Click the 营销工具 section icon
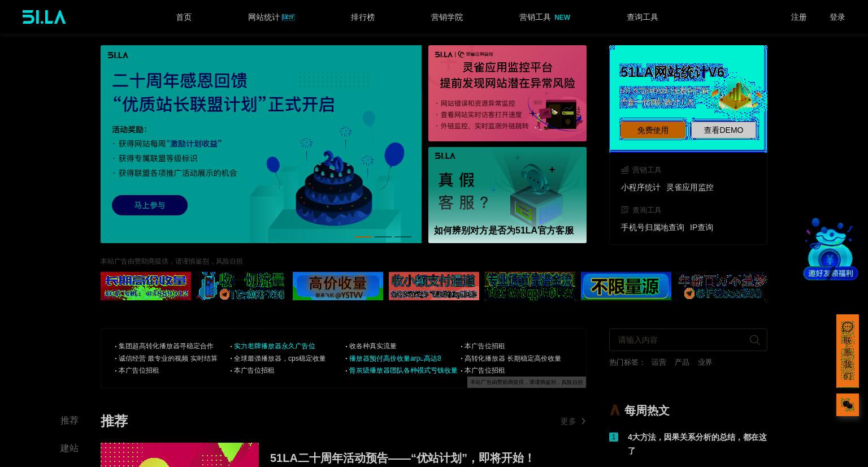Viewport: 868px width, 467px height. (x=625, y=170)
